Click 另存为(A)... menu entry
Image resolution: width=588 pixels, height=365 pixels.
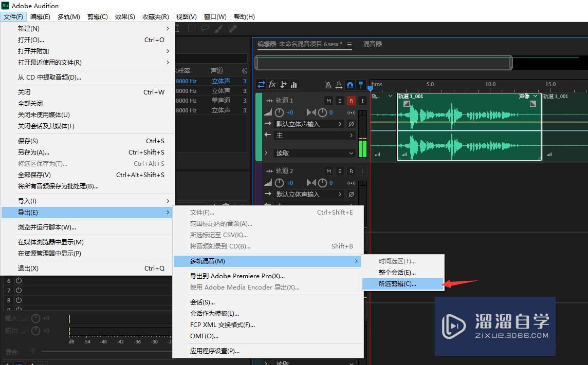[88, 152]
